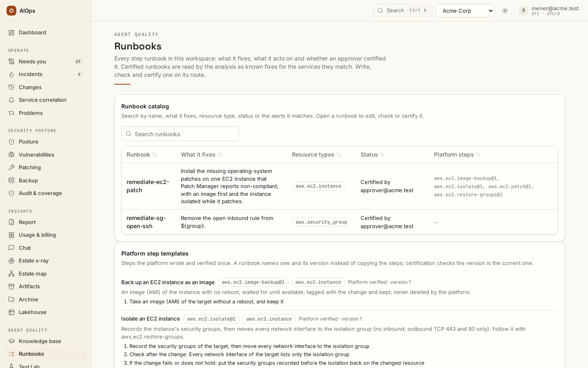Click the owner@acme.test avatar icon
The image size is (588, 368).
(523, 11)
